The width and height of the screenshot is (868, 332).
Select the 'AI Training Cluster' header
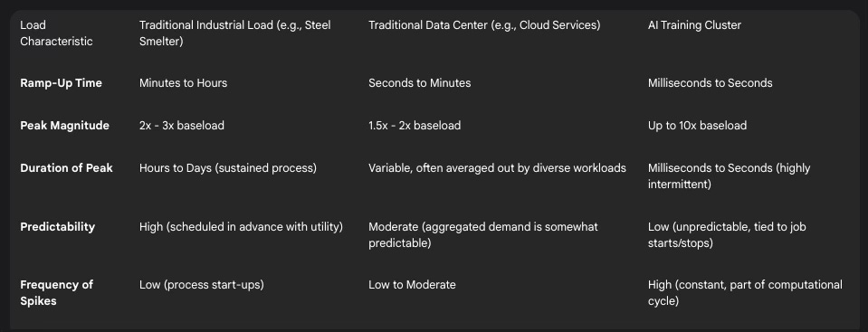point(694,25)
